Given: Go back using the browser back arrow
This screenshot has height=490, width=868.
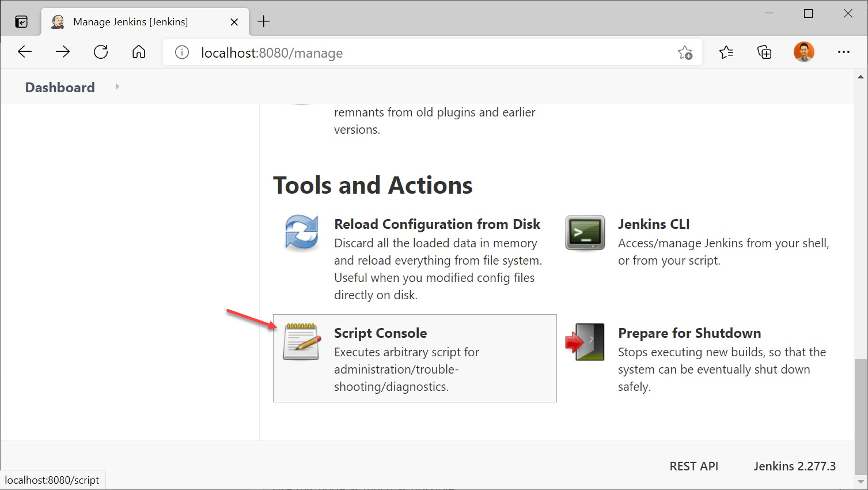Looking at the screenshot, I should click(x=25, y=52).
